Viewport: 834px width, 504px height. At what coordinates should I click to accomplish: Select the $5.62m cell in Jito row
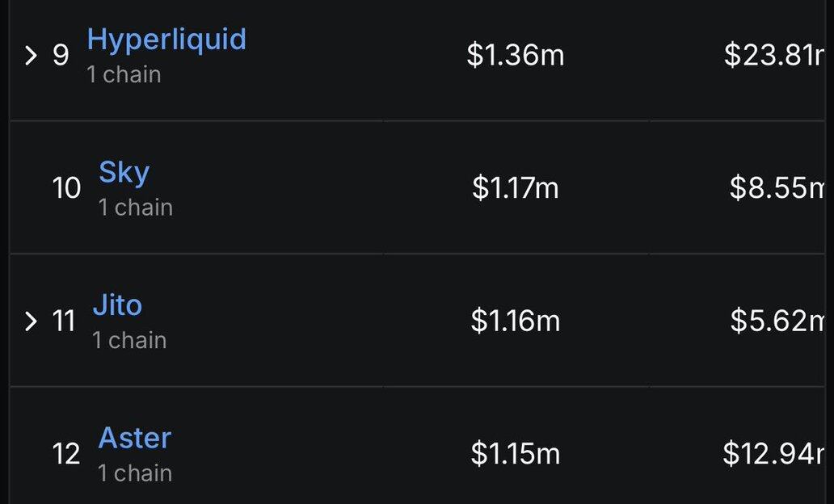click(777, 321)
